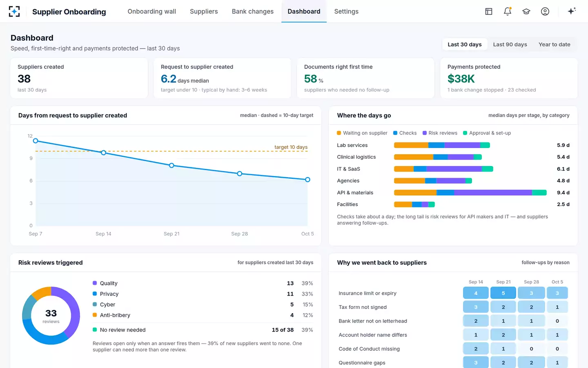Click the Documents right first time card
The image size is (588, 368).
(x=365, y=78)
